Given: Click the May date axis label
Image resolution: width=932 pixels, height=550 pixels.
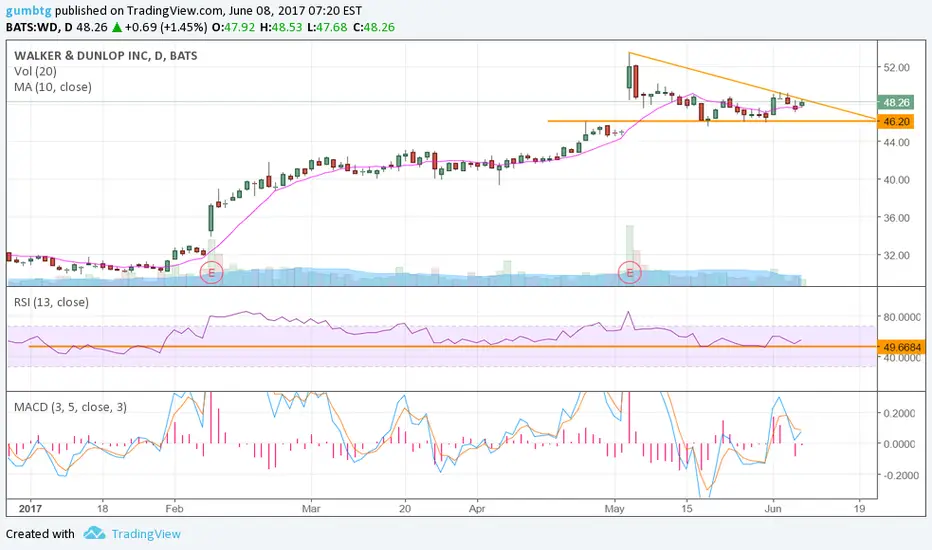Looking at the screenshot, I should 614,509.
